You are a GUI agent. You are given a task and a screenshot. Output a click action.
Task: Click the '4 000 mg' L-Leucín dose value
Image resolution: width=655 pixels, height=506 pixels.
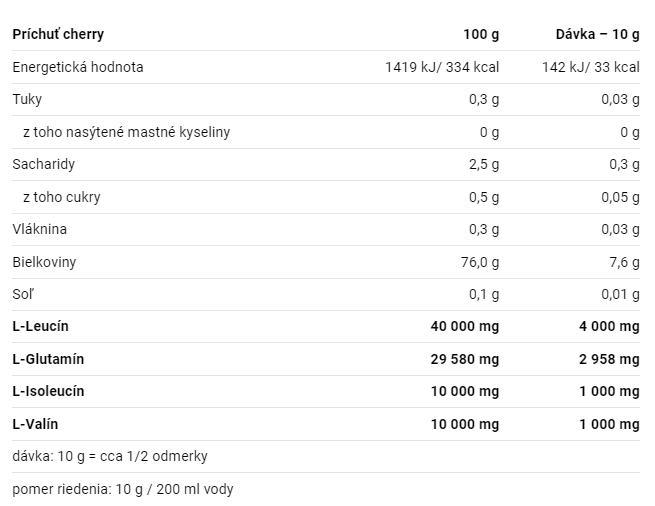tap(609, 326)
